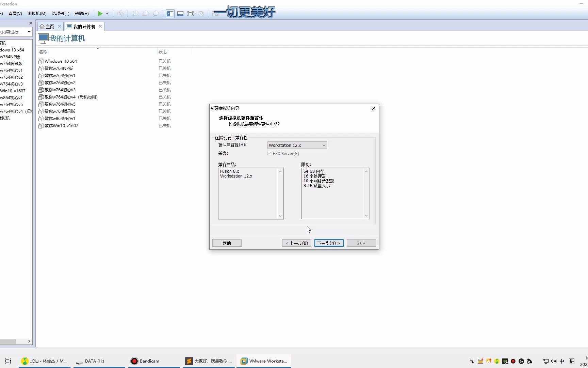Click the sidebar horizontal scrollbar right arrow

(x=29, y=341)
